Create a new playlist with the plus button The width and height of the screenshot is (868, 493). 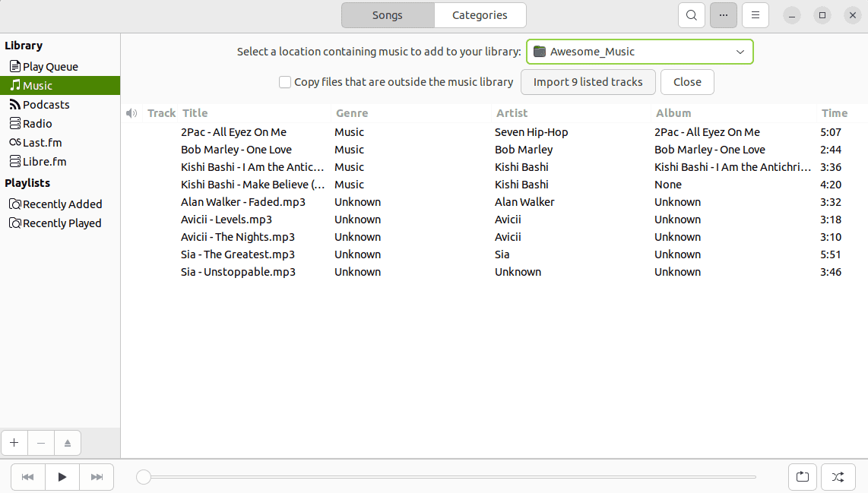click(x=14, y=442)
